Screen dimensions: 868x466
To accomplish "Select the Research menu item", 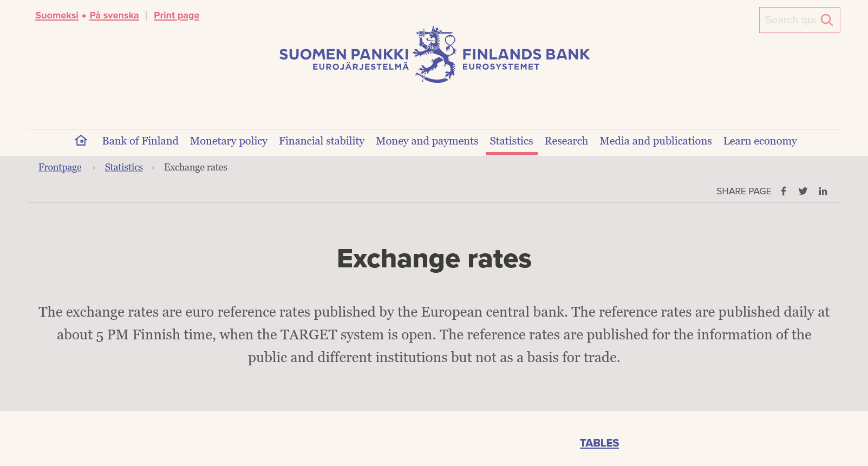I will (566, 141).
